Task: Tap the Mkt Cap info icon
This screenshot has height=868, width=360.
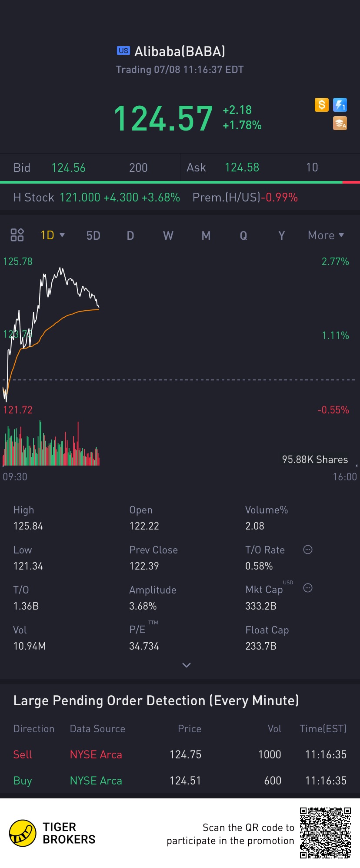Action: click(x=308, y=588)
